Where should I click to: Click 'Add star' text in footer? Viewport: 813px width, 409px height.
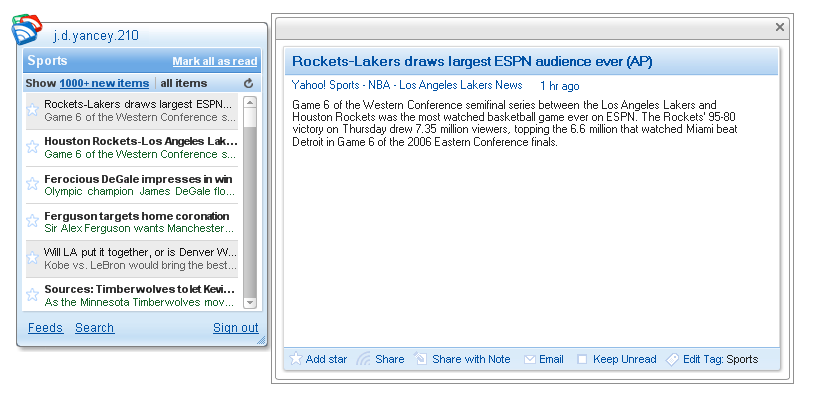tap(326, 359)
